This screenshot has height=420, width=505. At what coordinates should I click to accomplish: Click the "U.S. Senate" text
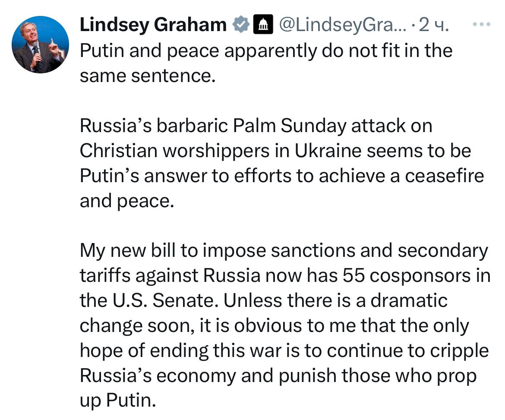point(164,301)
